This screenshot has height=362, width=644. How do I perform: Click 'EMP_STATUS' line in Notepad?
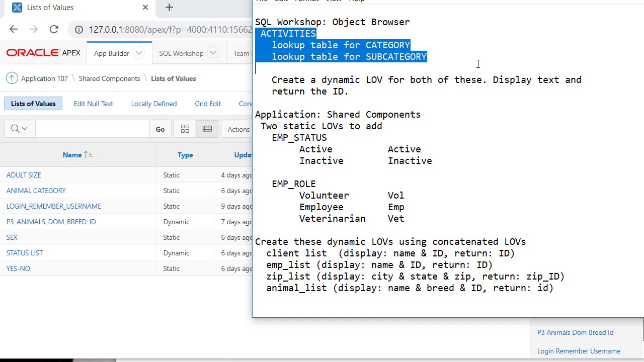click(x=299, y=138)
